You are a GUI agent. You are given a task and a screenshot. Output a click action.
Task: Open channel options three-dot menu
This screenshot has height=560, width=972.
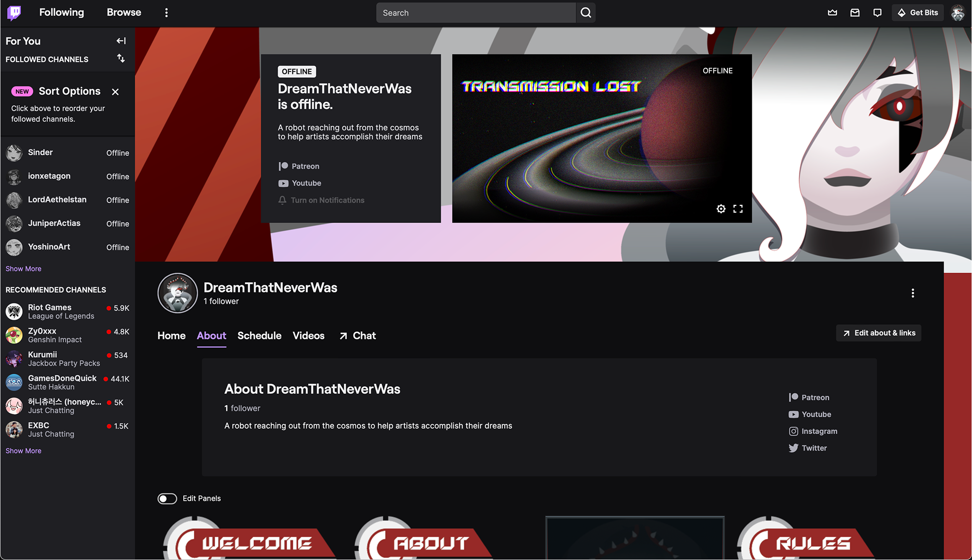click(x=913, y=293)
